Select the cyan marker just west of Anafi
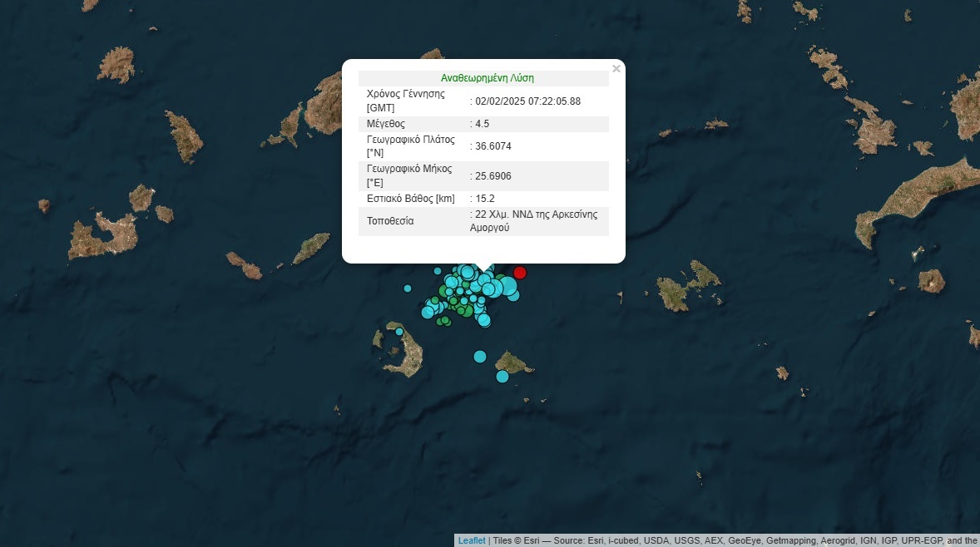The image size is (980, 547). click(x=480, y=357)
